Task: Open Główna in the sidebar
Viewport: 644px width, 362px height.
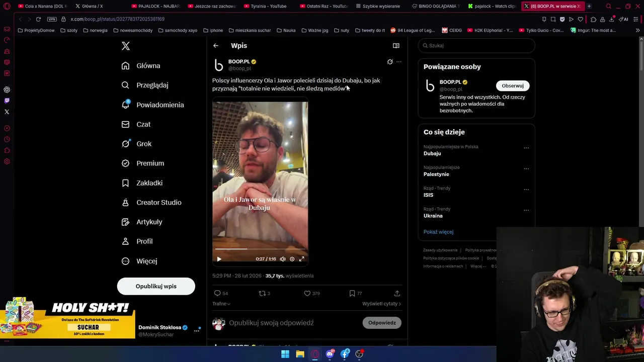Action: [141, 66]
